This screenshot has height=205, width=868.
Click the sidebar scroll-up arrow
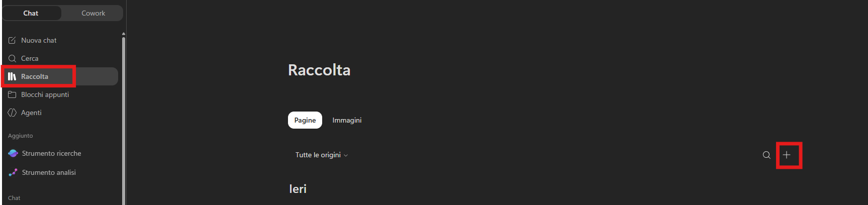[124, 34]
